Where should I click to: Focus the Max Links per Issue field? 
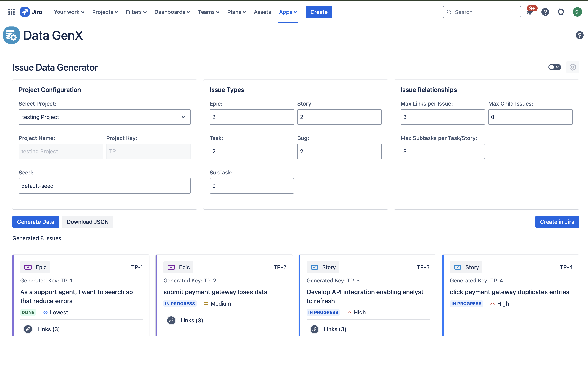(442, 117)
